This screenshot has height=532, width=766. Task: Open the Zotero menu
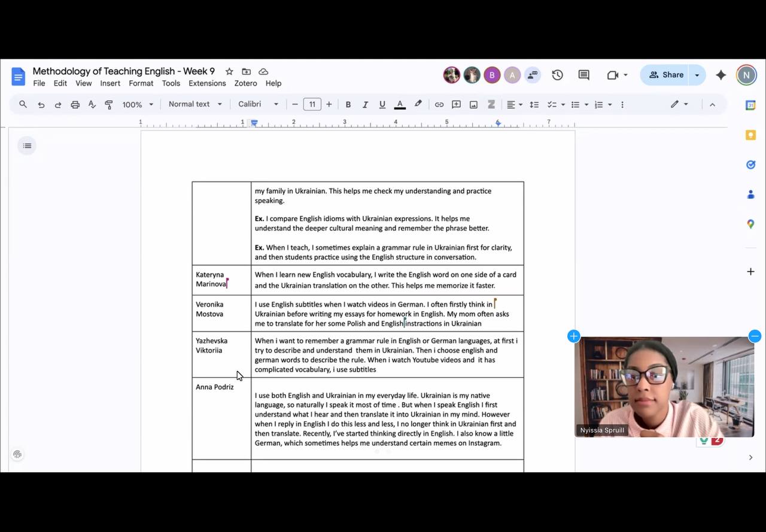245,83
